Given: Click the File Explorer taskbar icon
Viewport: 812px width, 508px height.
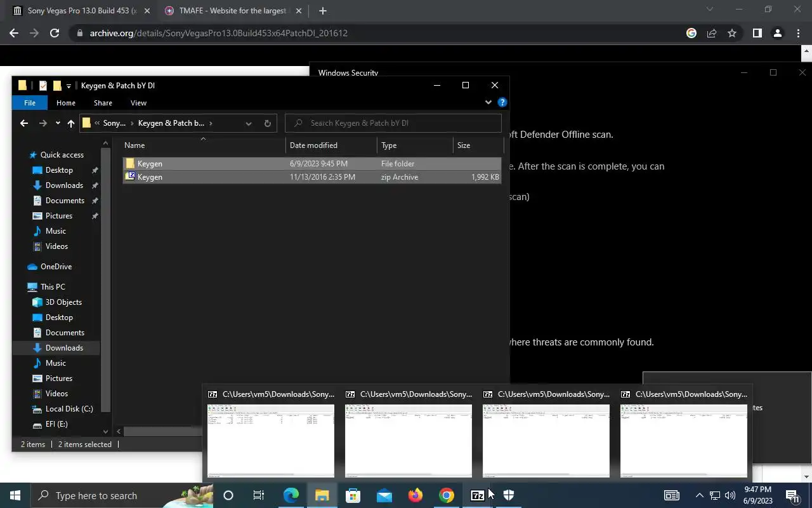Looking at the screenshot, I should 322,495.
